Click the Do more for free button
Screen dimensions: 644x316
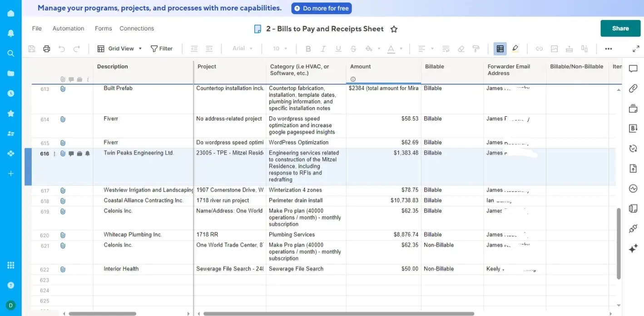pos(322,8)
